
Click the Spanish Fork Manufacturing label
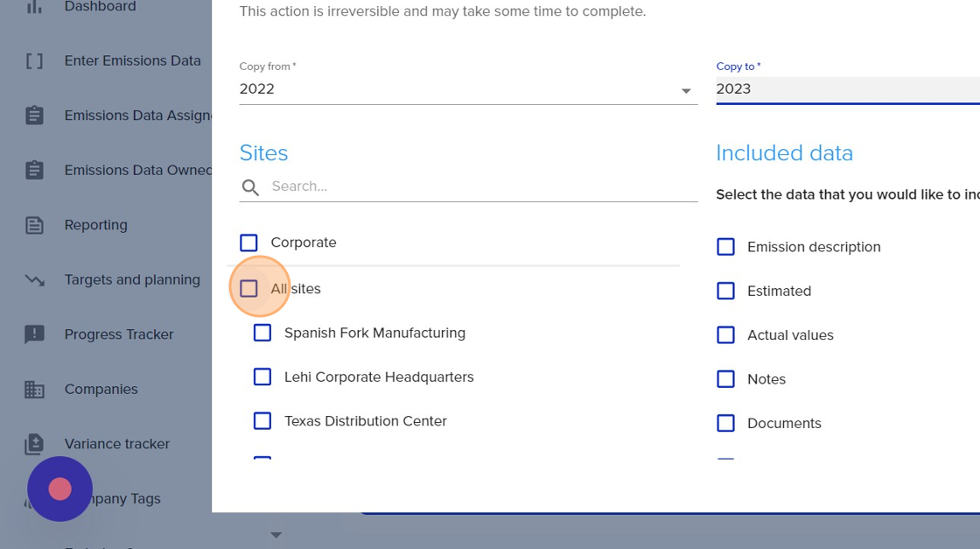375,333
